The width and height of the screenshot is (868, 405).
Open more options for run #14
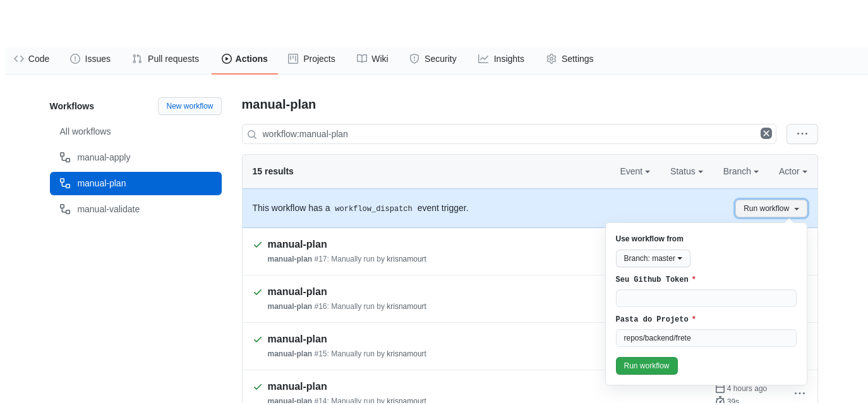pos(799,393)
